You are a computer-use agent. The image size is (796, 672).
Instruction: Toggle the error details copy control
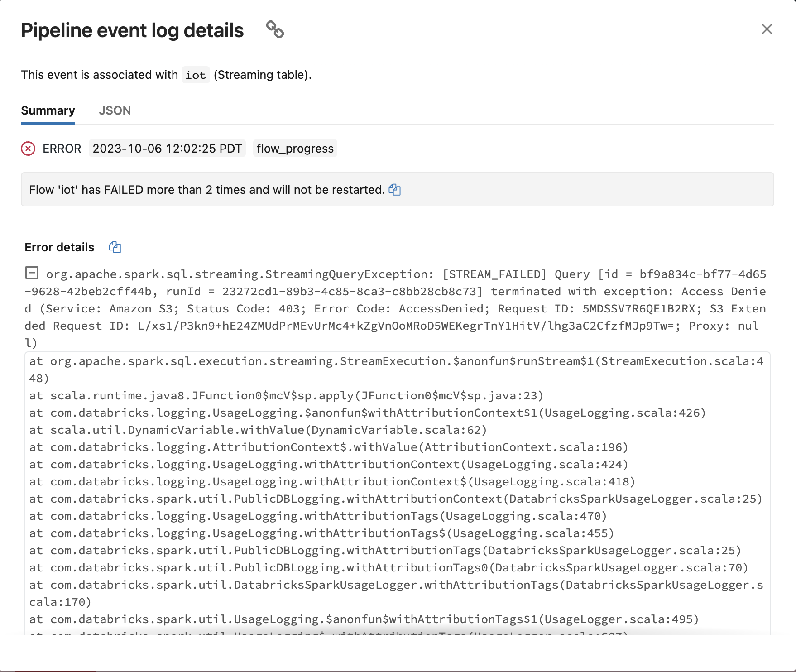click(115, 247)
